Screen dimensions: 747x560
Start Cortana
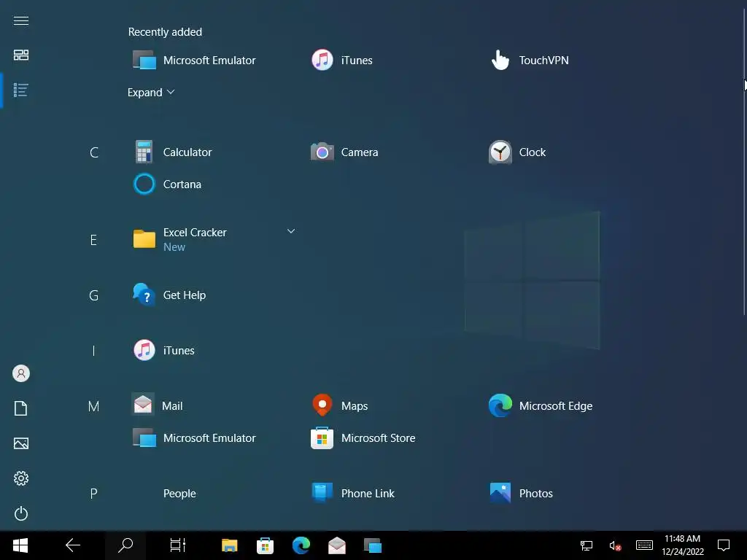[x=167, y=184]
